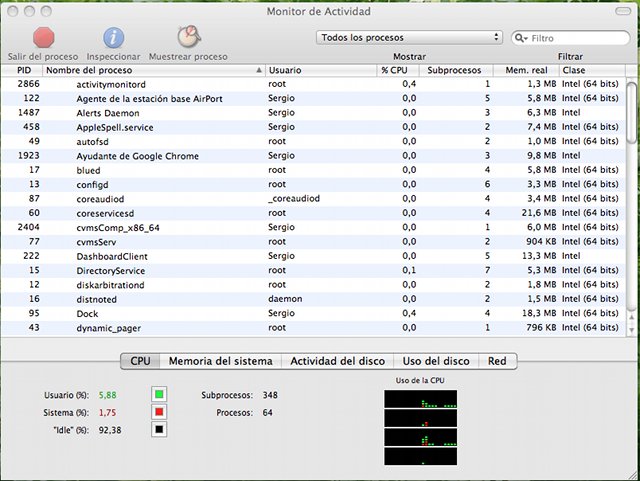Switch to Memoria del sistema tab
The height and width of the screenshot is (481, 640).
[x=219, y=361]
